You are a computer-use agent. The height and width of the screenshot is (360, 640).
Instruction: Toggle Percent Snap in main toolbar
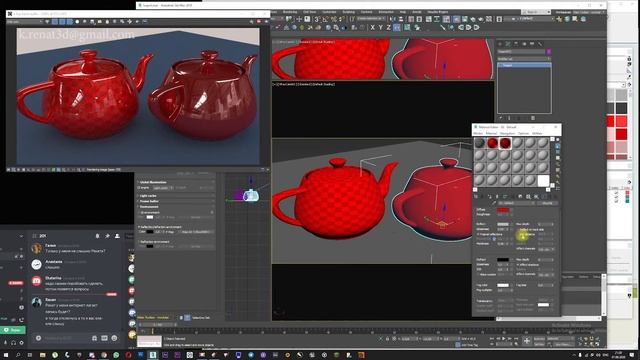334,19
